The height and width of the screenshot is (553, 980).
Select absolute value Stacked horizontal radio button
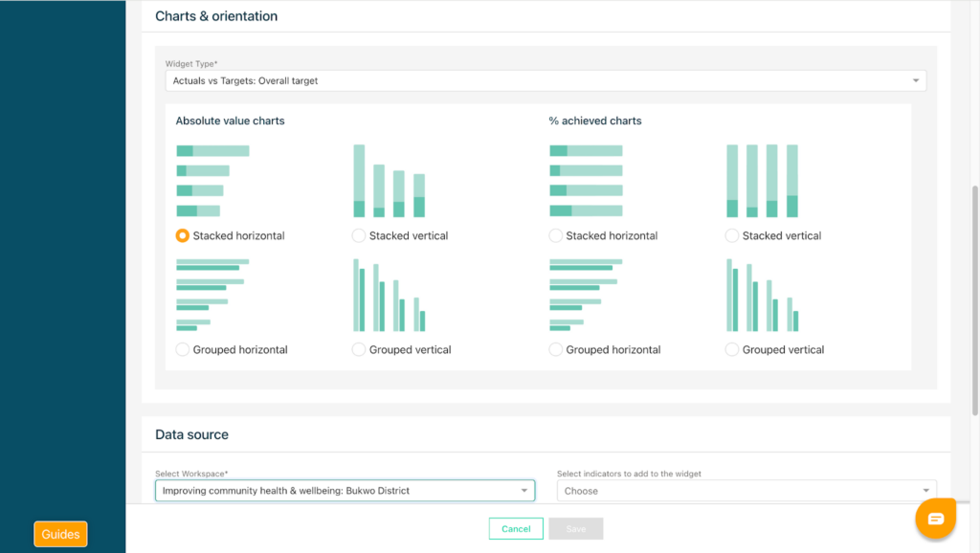[183, 235]
